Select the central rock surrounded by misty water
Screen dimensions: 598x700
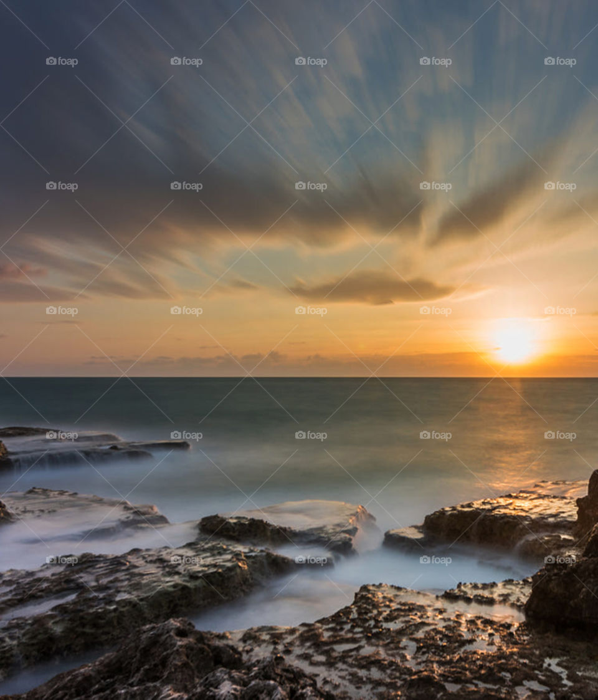pyautogui.click(x=293, y=527)
